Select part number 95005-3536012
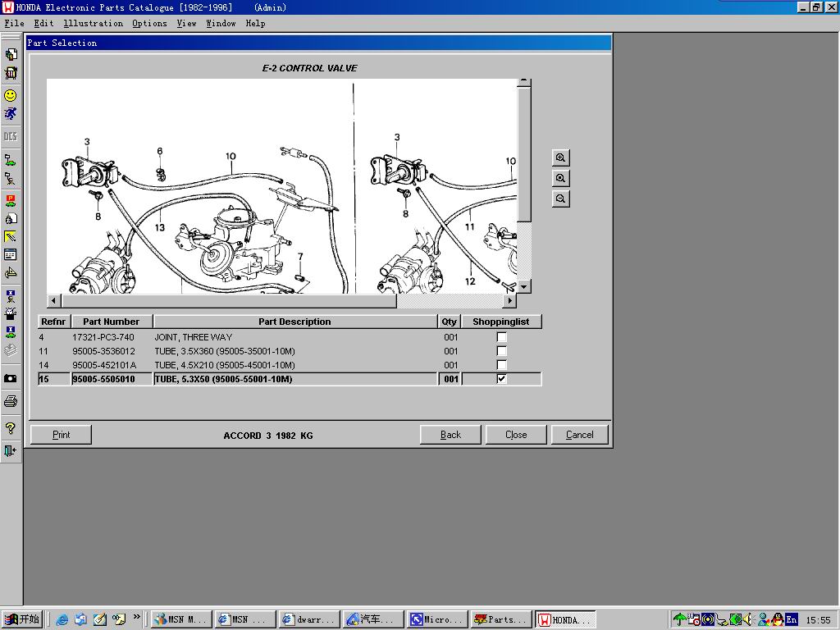Screen dimensions: 840x630 point(103,351)
